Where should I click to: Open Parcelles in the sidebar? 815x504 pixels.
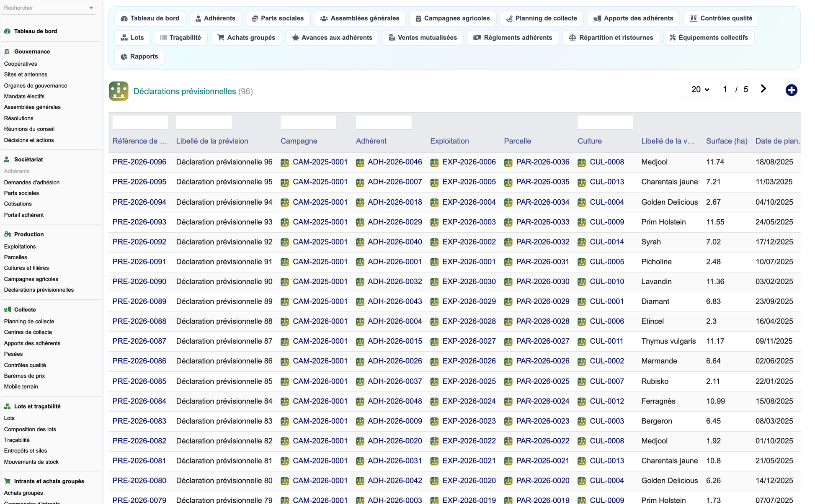(x=15, y=257)
